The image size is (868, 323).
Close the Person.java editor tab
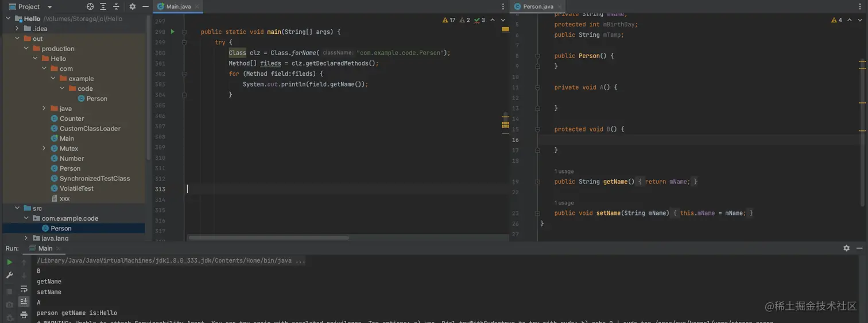[x=561, y=7]
